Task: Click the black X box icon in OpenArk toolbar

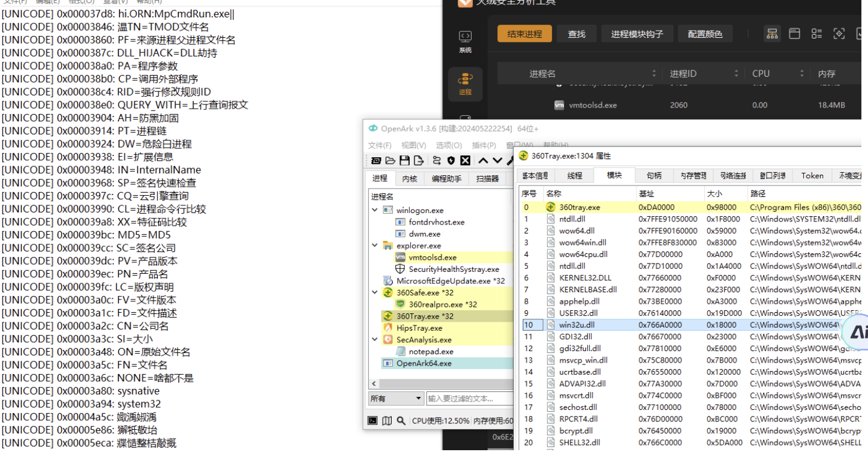Action: (465, 160)
